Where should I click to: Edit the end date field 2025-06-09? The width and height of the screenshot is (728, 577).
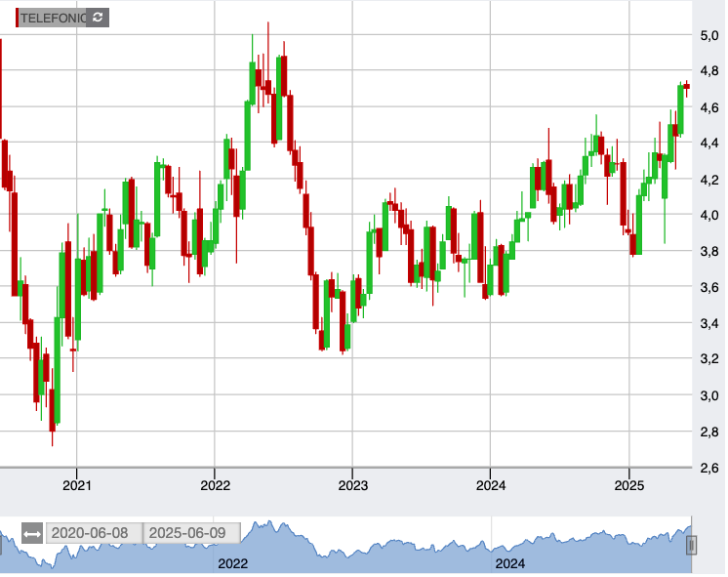(191, 533)
